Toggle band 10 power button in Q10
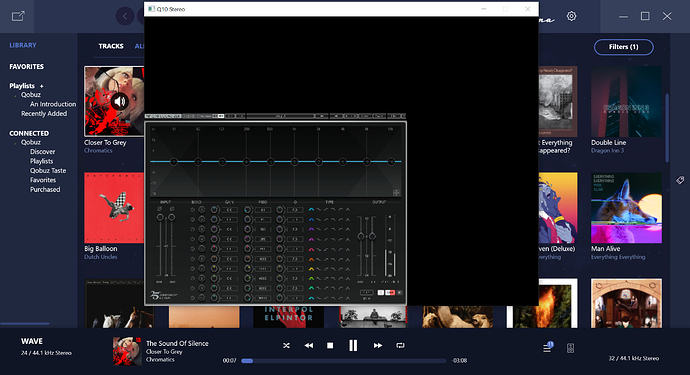Screen dimensions: 690x375 pos(192,298)
